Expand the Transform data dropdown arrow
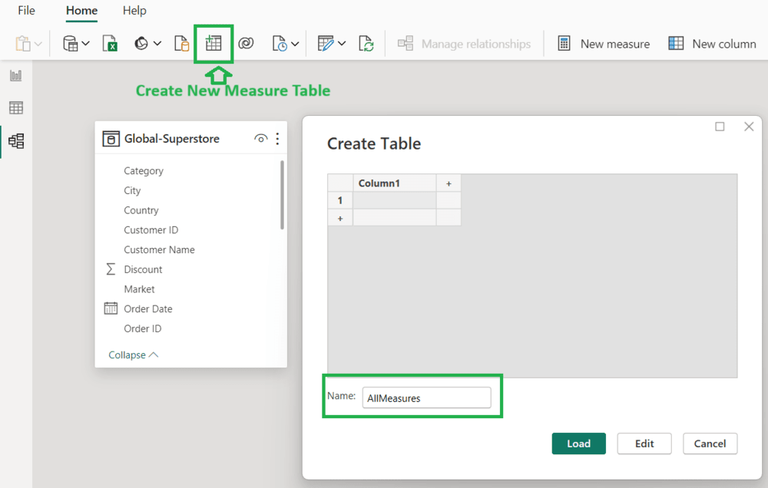768x488 pixels. [342, 44]
